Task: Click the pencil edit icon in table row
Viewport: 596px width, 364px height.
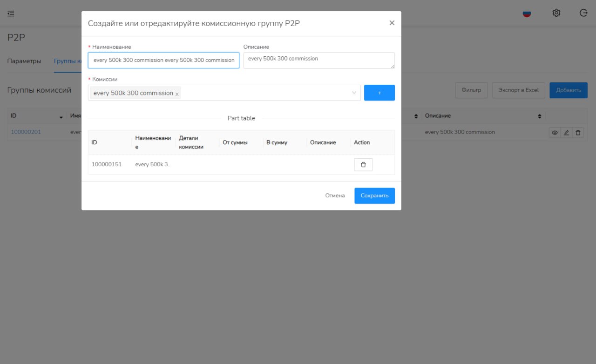Action: click(x=566, y=133)
